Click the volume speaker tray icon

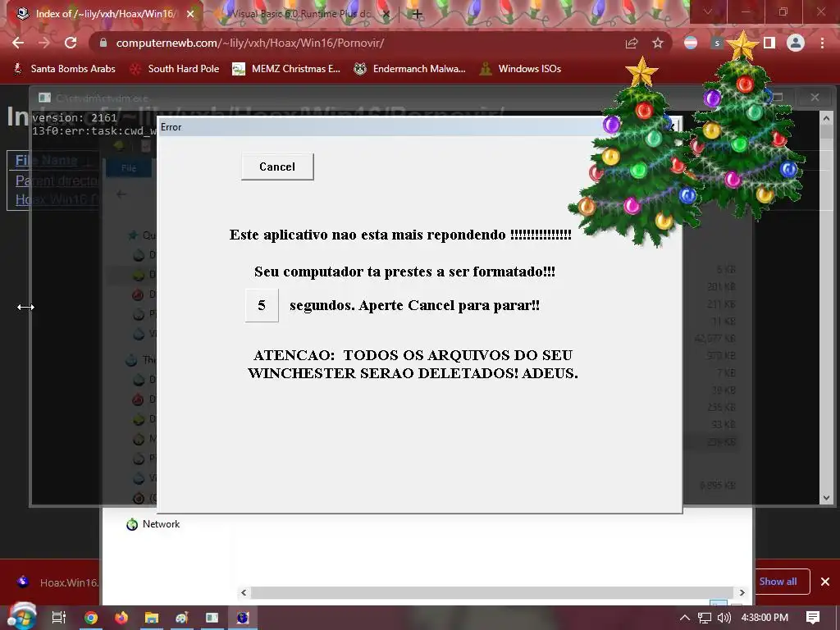[724, 618]
